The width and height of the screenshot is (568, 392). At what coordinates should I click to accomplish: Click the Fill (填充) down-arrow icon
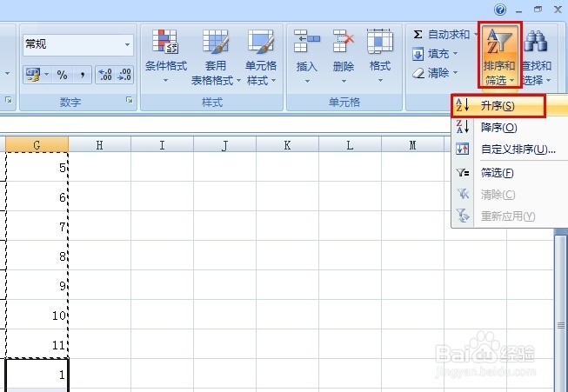click(418, 54)
